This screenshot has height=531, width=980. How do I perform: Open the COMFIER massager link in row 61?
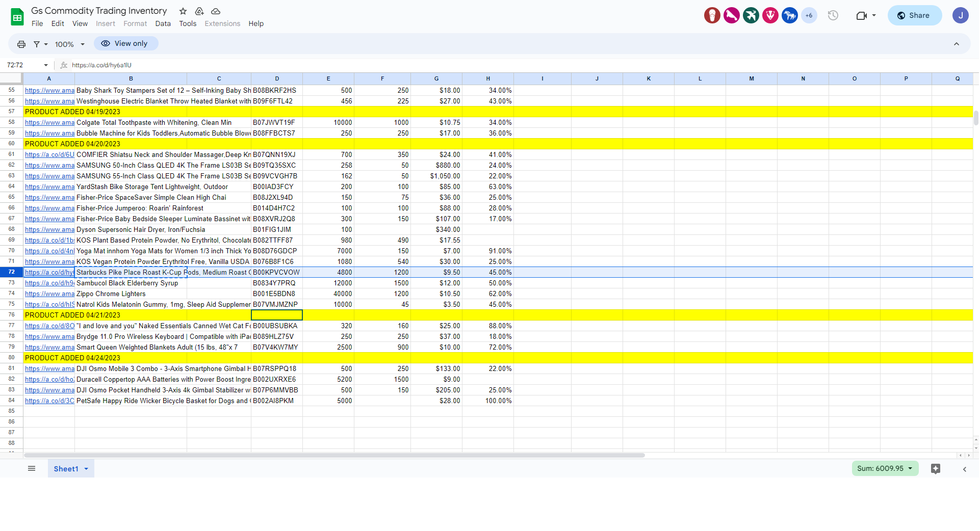49,155
